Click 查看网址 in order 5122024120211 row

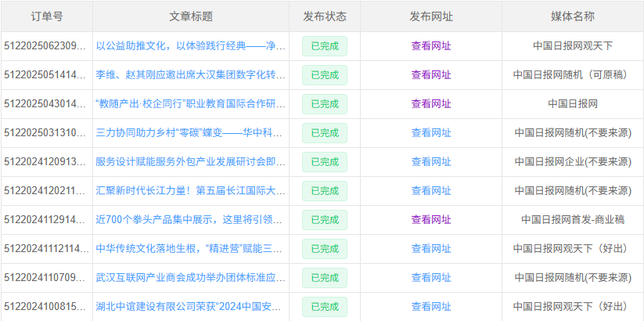click(431, 191)
